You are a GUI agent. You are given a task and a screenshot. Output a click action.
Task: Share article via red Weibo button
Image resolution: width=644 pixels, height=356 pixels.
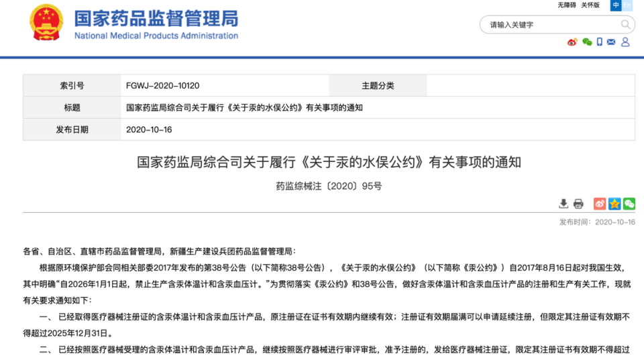pyautogui.click(x=600, y=204)
